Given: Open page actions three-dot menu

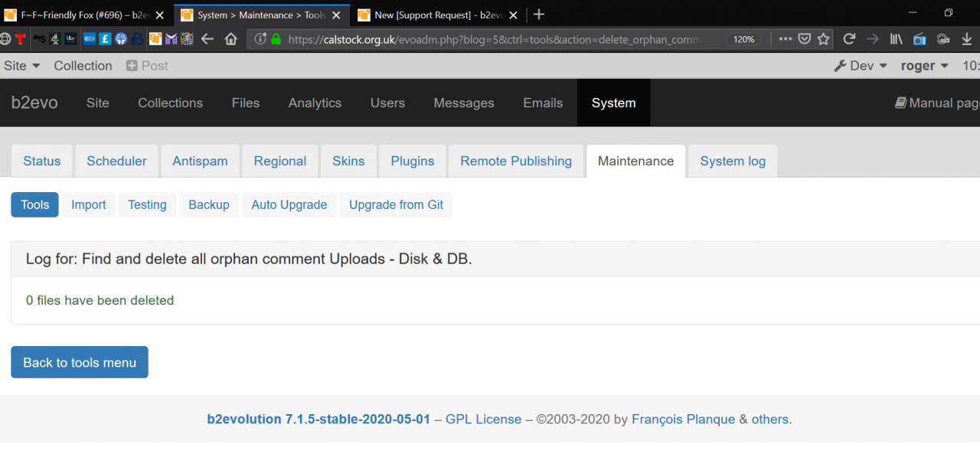Looking at the screenshot, I should pyautogui.click(x=786, y=39).
